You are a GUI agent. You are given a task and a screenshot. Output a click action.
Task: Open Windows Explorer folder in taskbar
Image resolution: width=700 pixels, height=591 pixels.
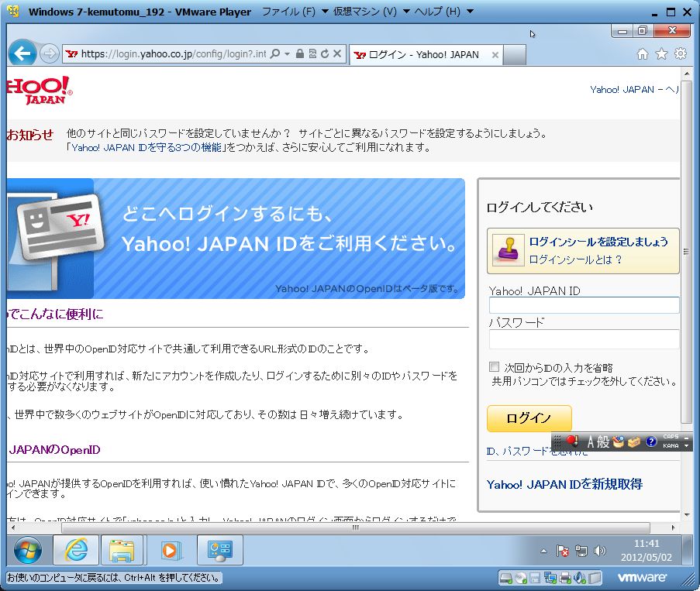[122, 550]
